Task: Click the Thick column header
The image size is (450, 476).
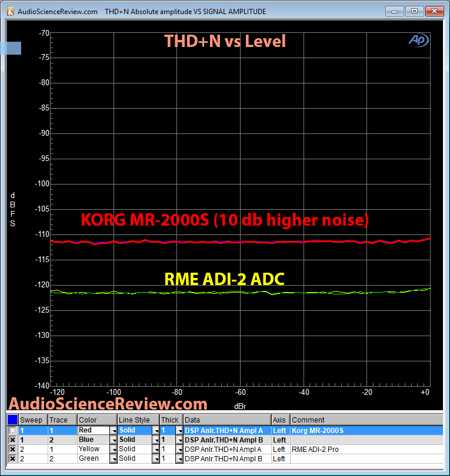Action: pyautogui.click(x=171, y=420)
